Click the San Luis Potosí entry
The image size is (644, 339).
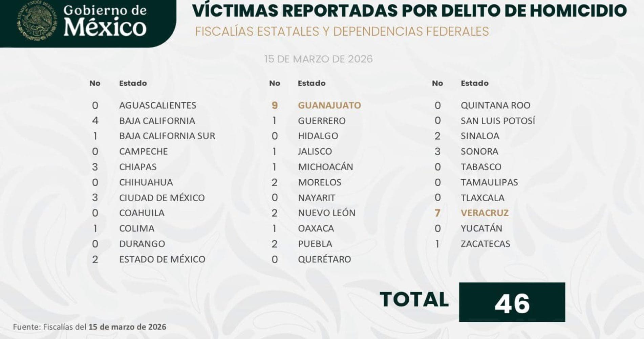click(x=498, y=121)
